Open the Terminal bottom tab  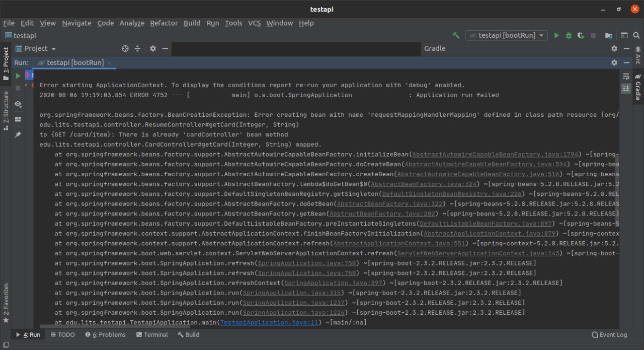click(x=151, y=334)
